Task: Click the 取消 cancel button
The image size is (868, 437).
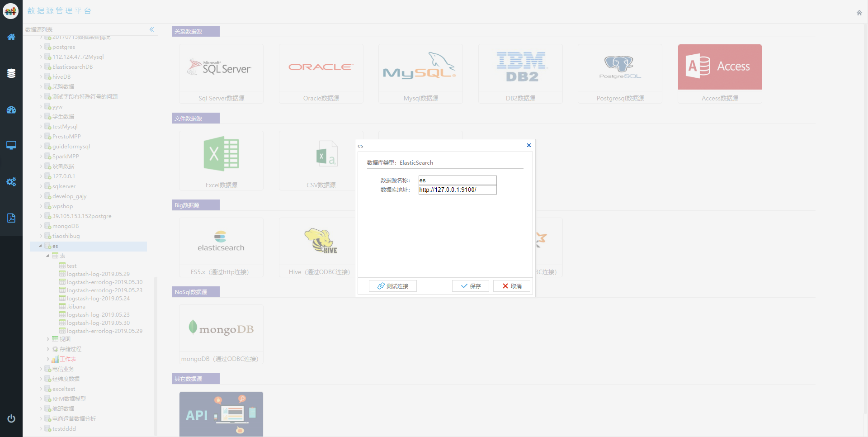Action: (x=512, y=286)
